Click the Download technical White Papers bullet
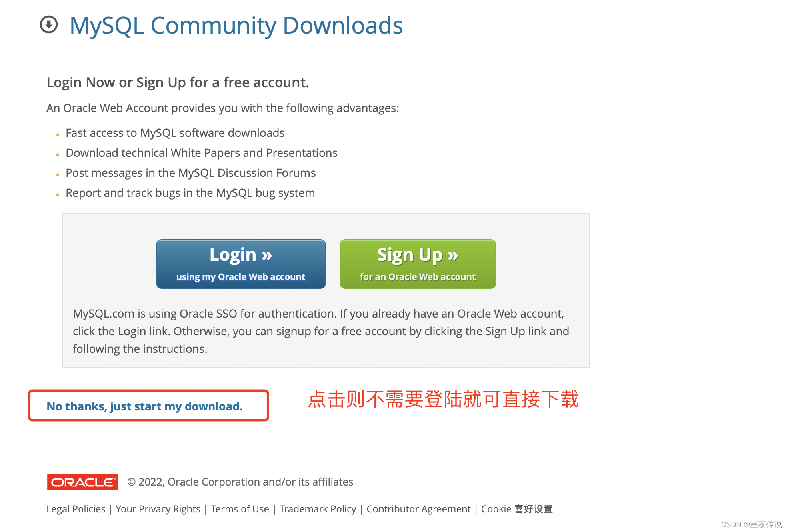Viewport: 788px width, 532px height. click(202, 153)
